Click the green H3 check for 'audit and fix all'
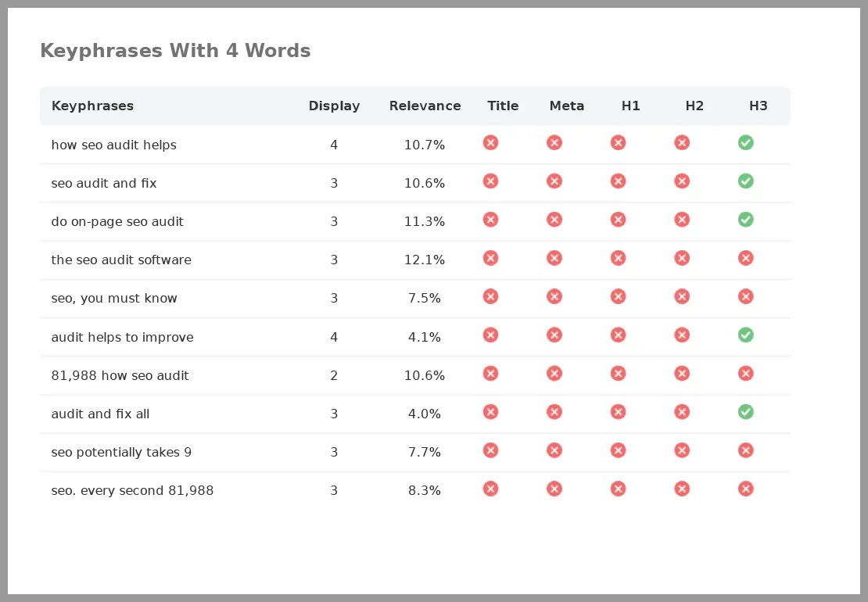Screen dimensions: 868x602 [746, 412]
